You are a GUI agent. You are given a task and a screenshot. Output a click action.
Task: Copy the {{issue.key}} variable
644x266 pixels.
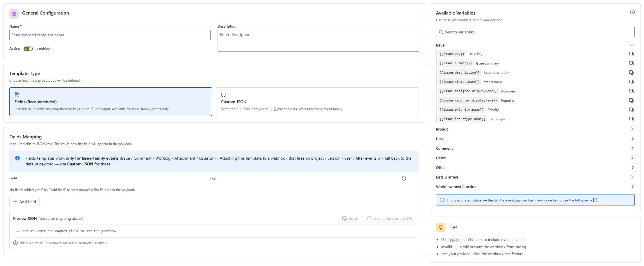(x=631, y=54)
